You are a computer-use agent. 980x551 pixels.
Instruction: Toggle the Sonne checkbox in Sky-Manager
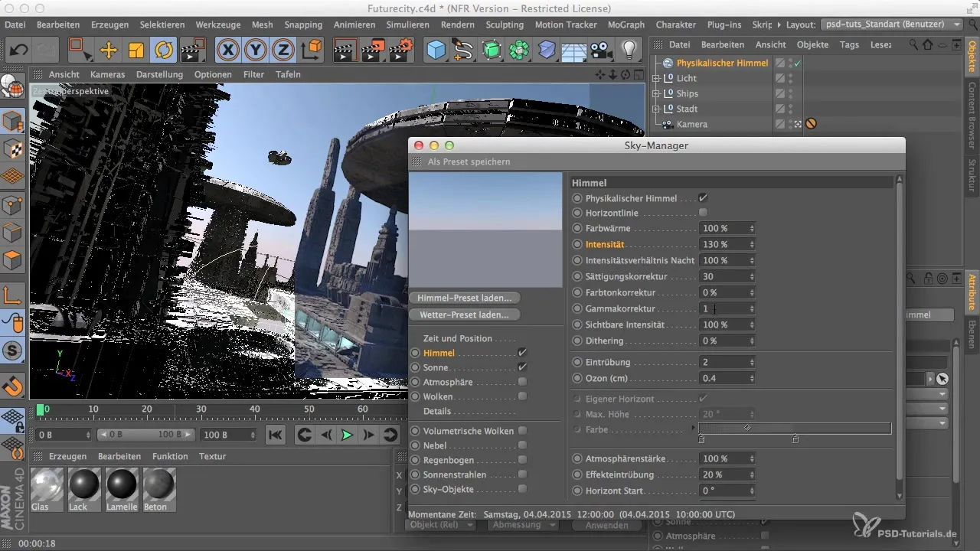pyautogui.click(x=522, y=367)
